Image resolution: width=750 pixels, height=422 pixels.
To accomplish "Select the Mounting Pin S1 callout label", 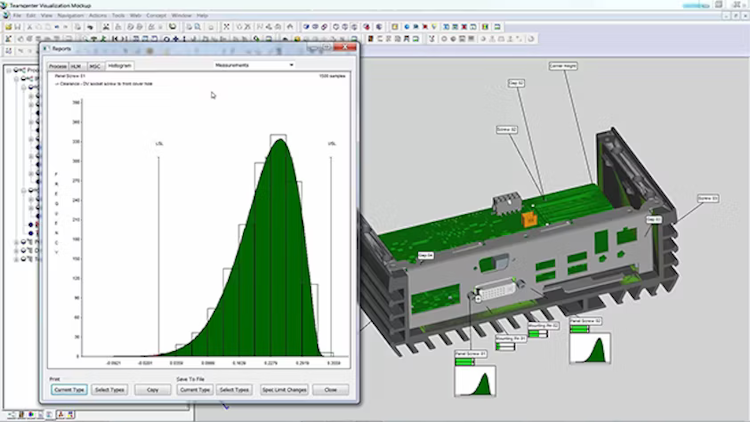I will point(511,339).
